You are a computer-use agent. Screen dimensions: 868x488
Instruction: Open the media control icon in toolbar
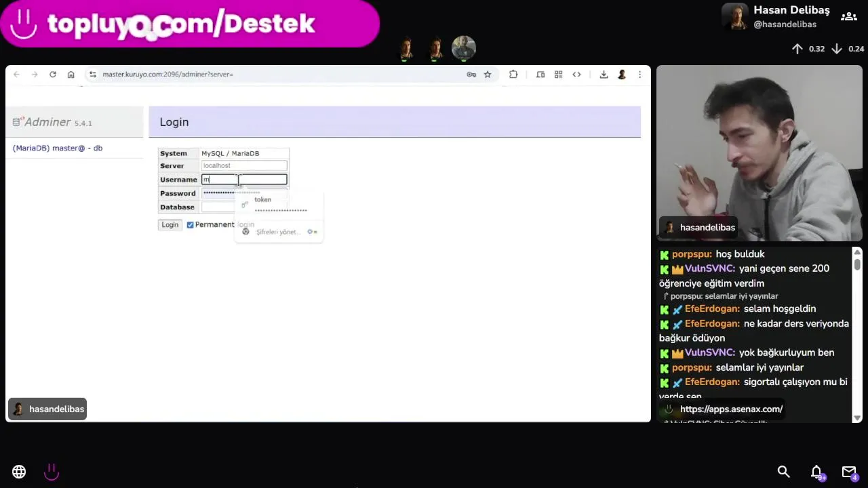[540, 75]
